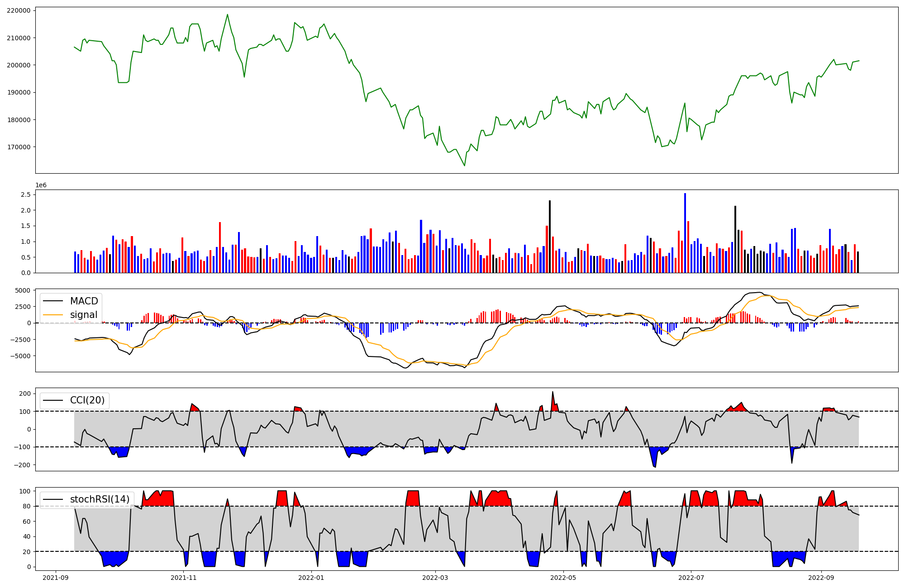
Task: Click the 2021-09 x-axis date label
Action: [x=56, y=577]
